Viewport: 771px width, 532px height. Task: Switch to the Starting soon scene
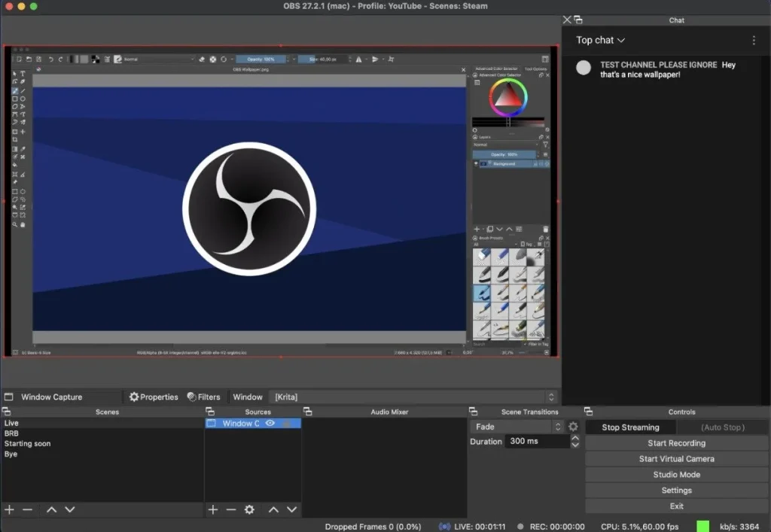(28, 444)
